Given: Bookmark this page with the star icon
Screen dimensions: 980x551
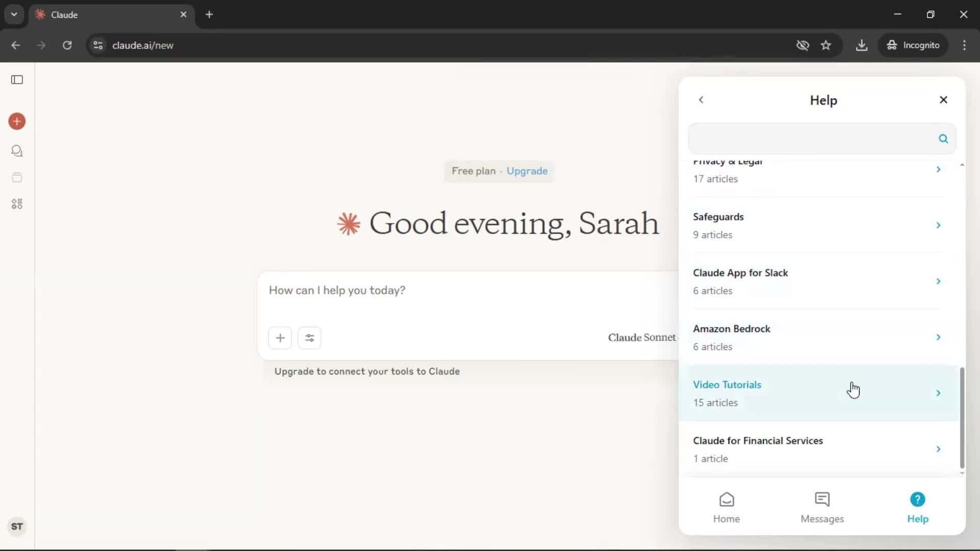Looking at the screenshot, I should [x=826, y=45].
